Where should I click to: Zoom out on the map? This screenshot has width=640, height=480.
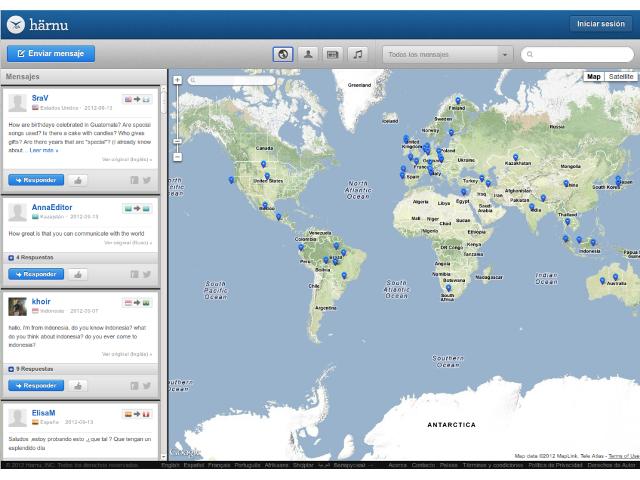pos(177,157)
